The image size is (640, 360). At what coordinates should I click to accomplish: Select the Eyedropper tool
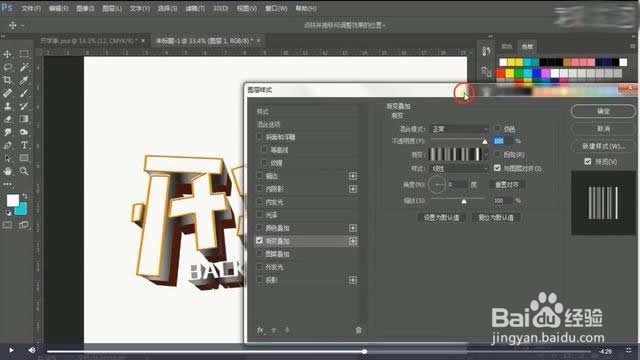24,80
